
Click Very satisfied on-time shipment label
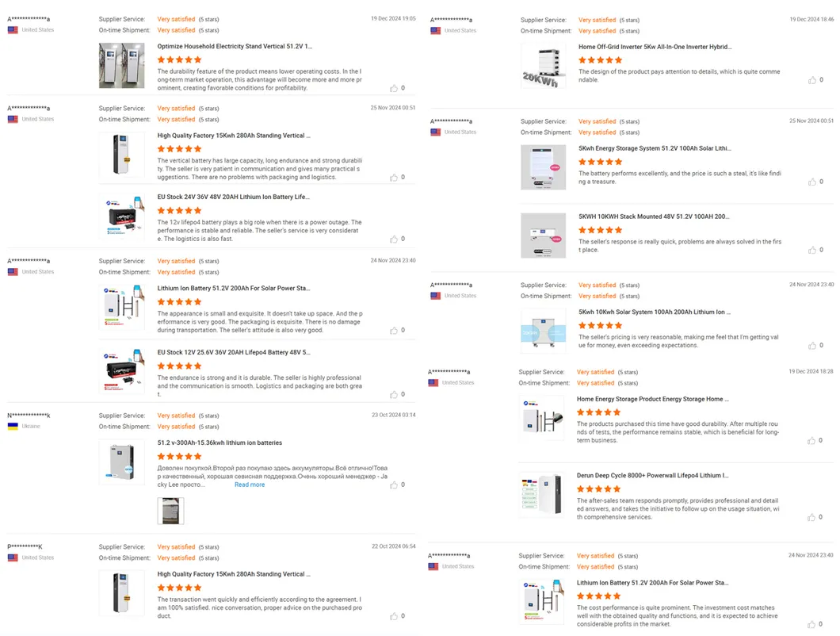pos(176,30)
